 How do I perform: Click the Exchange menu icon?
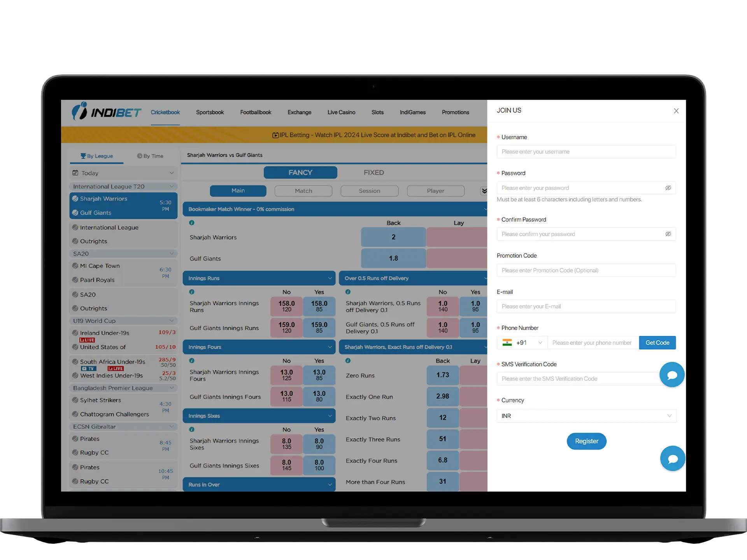(299, 112)
